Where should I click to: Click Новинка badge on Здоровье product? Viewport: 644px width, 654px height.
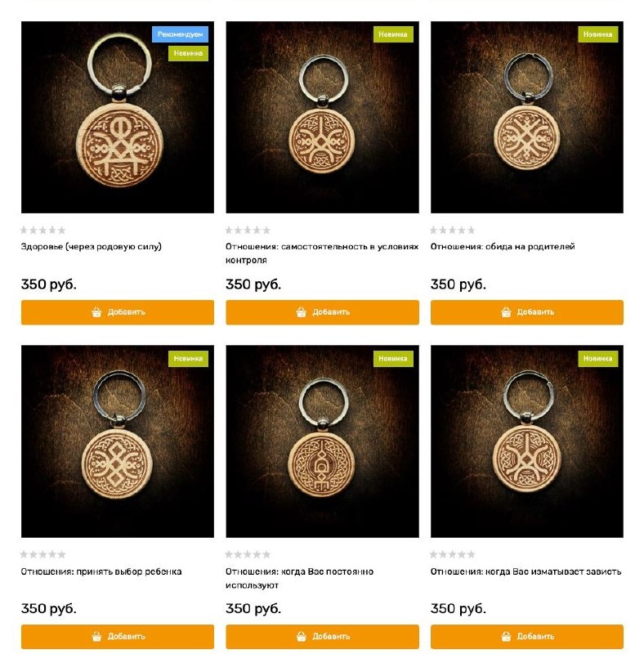tap(188, 53)
